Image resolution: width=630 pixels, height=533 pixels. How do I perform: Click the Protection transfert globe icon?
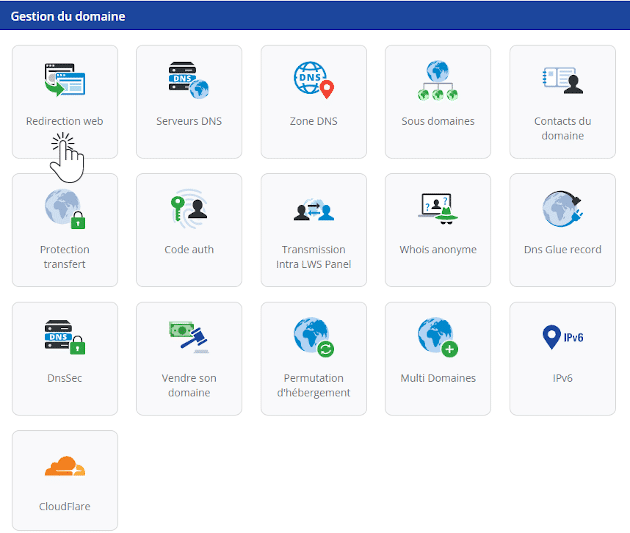[65, 208]
